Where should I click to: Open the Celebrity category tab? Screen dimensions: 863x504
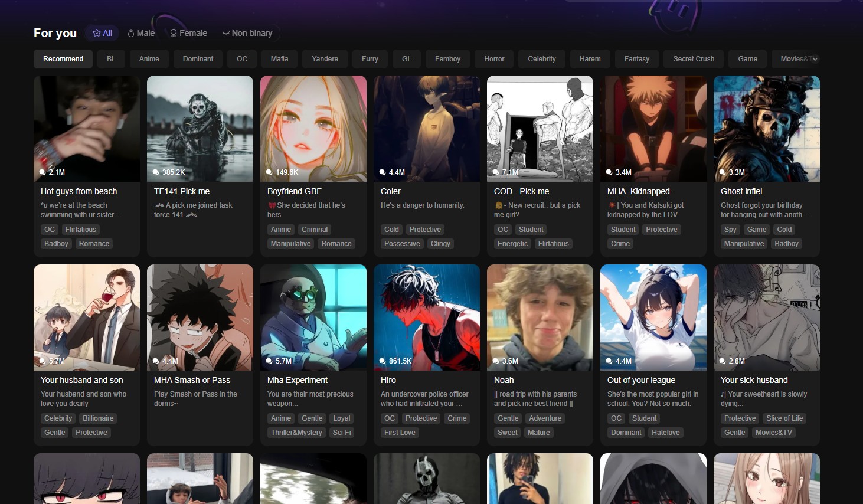click(x=542, y=59)
